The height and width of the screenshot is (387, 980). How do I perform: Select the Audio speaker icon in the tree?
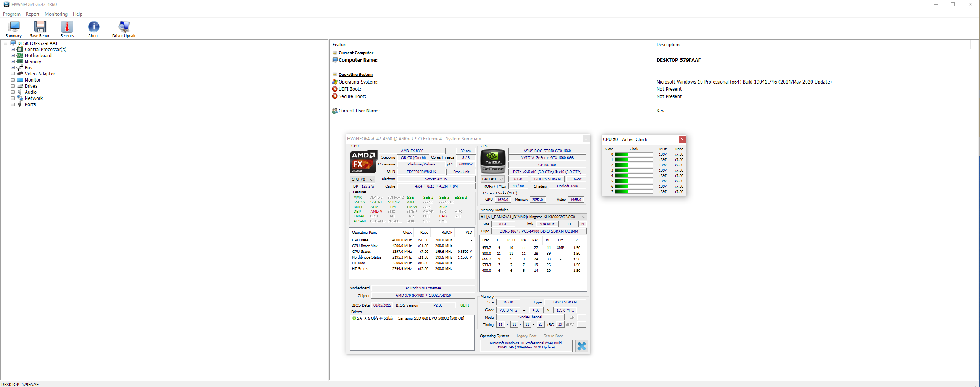20,92
